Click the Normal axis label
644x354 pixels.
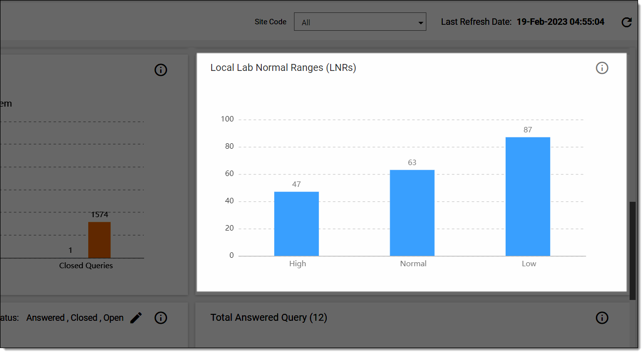(413, 264)
